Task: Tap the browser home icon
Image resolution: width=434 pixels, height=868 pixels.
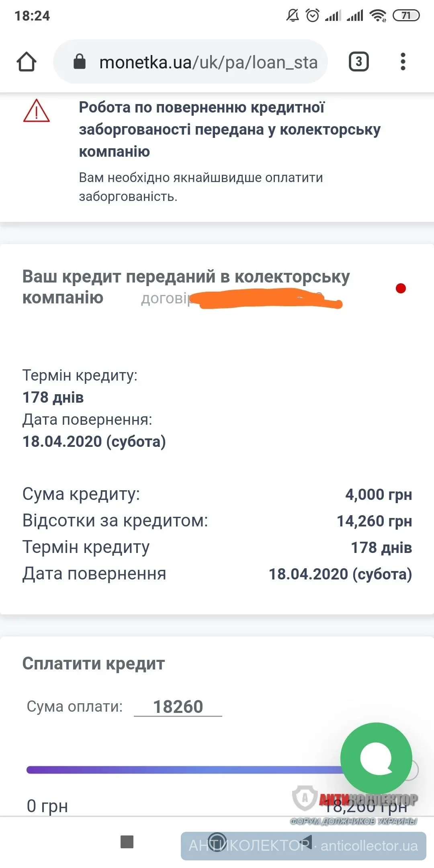Action: click(27, 62)
